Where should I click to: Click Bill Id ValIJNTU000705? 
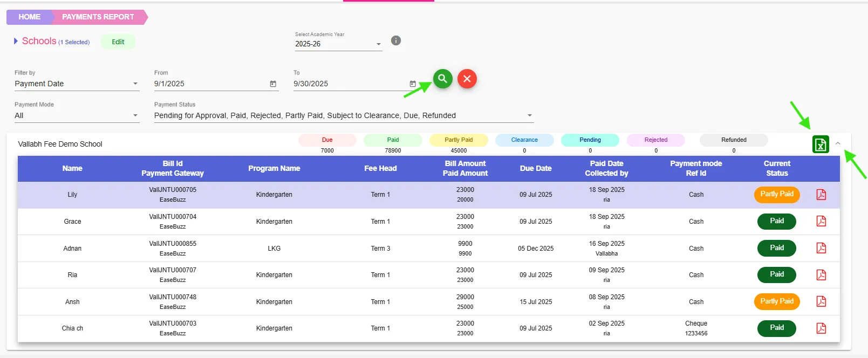[x=173, y=190]
